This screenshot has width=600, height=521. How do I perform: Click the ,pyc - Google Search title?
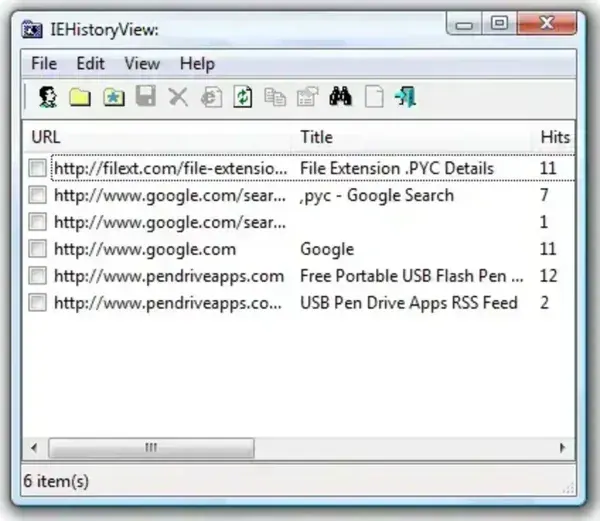coord(377,195)
